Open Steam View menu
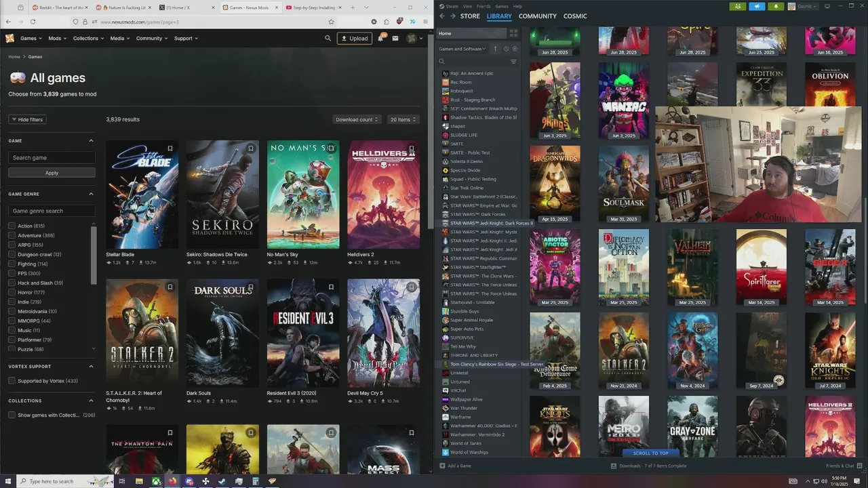The width and height of the screenshot is (868, 488). click(467, 6)
